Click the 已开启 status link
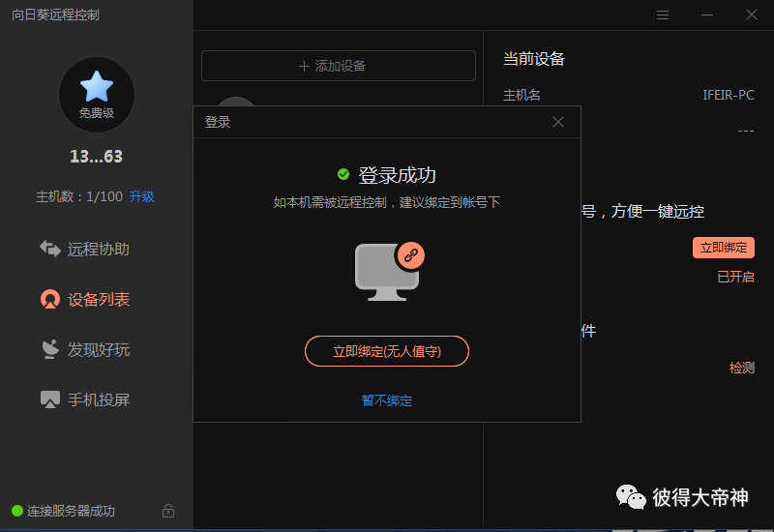The width and height of the screenshot is (774, 532). pos(735,277)
